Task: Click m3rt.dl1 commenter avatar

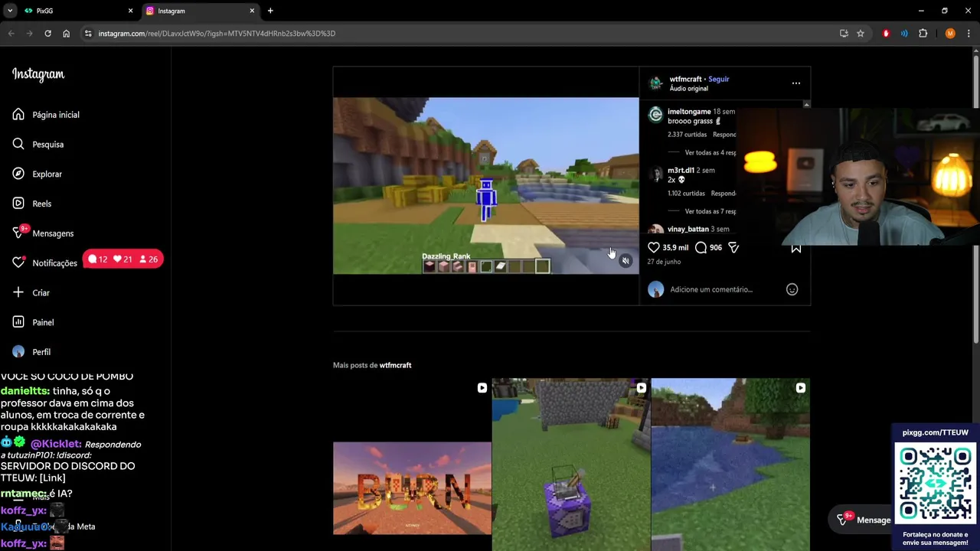Action: click(655, 174)
